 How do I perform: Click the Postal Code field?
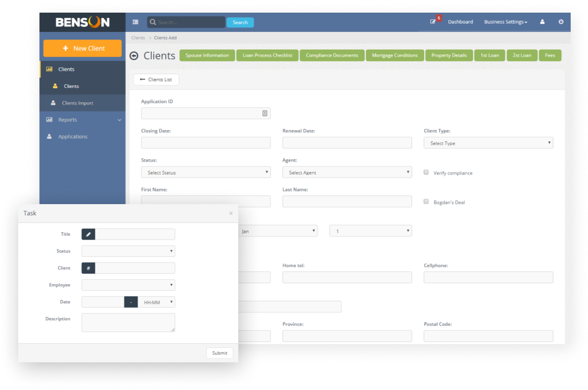click(x=488, y=336)
